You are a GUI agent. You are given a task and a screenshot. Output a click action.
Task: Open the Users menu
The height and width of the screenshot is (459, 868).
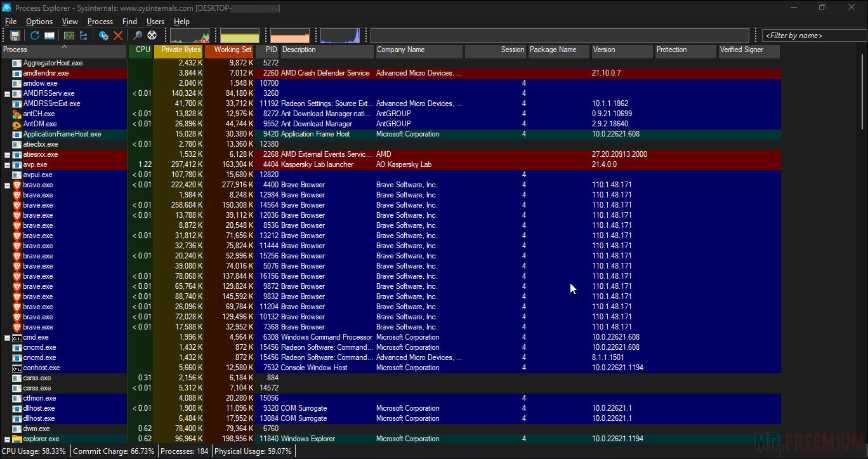(155, 22)
